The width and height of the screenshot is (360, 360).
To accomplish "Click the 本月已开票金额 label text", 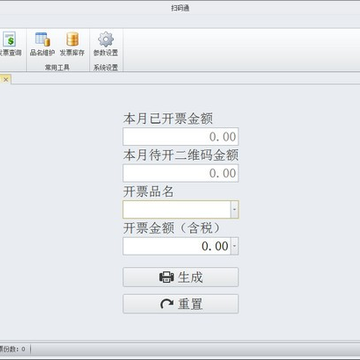I will coord(168,119).
